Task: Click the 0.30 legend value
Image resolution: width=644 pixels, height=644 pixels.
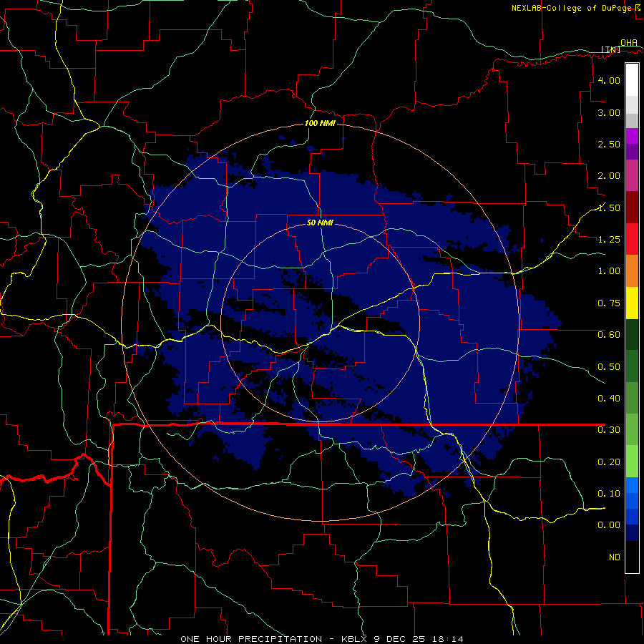Action: pyautogui.click(x=609, y=430)
